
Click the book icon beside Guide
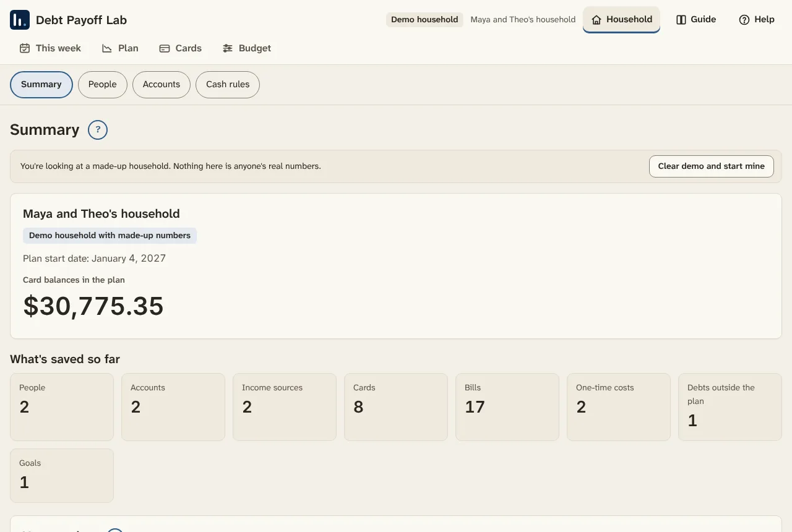point(681,20)
